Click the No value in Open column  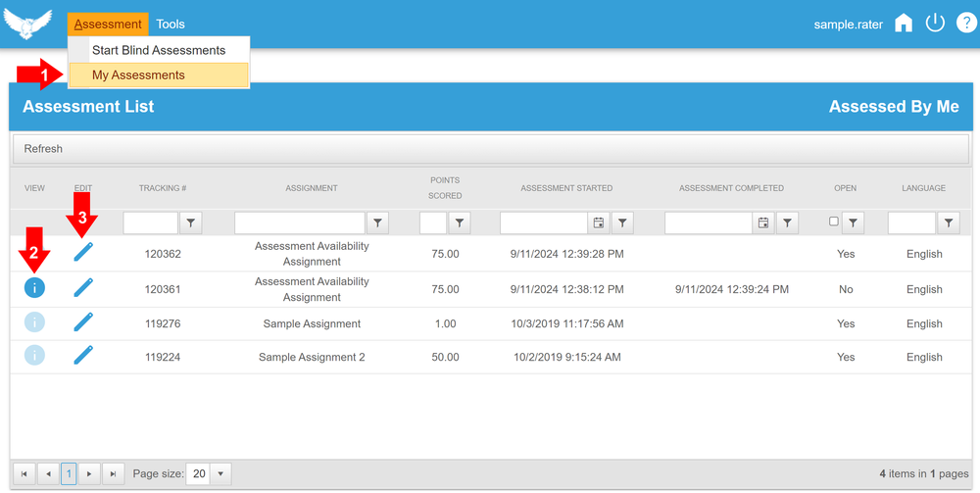pyautogui.click(x=846, y=289)
